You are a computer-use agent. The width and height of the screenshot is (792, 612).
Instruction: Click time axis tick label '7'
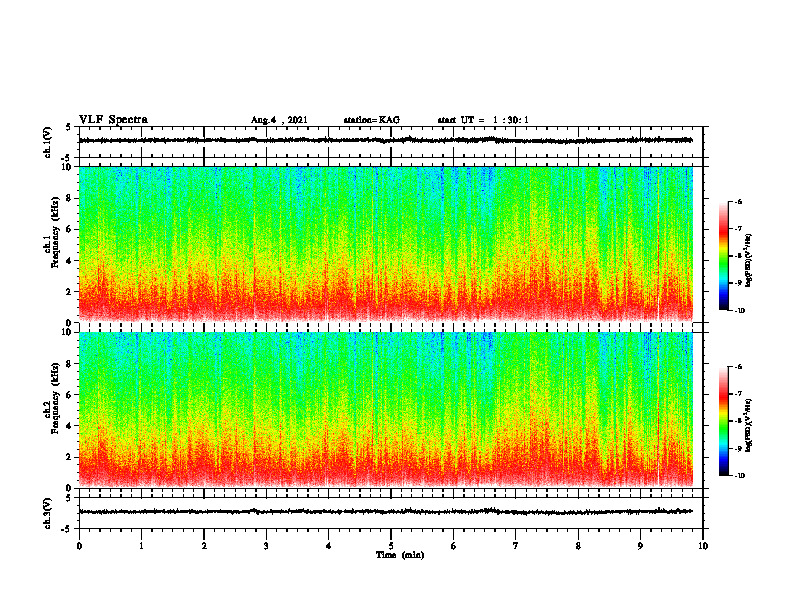(x=515, y=546)
